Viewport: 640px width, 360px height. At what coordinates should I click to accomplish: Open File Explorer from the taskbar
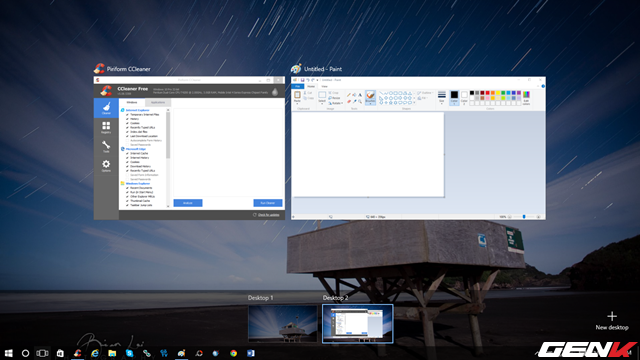(112, 353)
